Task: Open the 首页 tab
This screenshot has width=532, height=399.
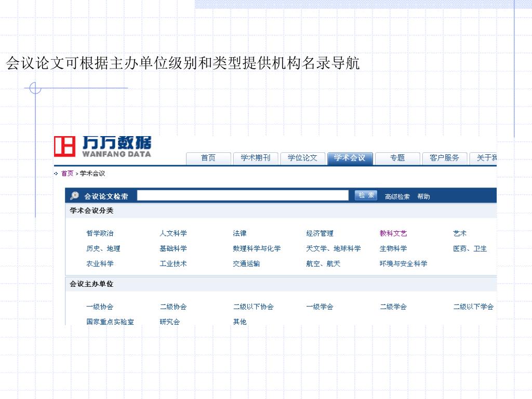Action: (208, 158)
